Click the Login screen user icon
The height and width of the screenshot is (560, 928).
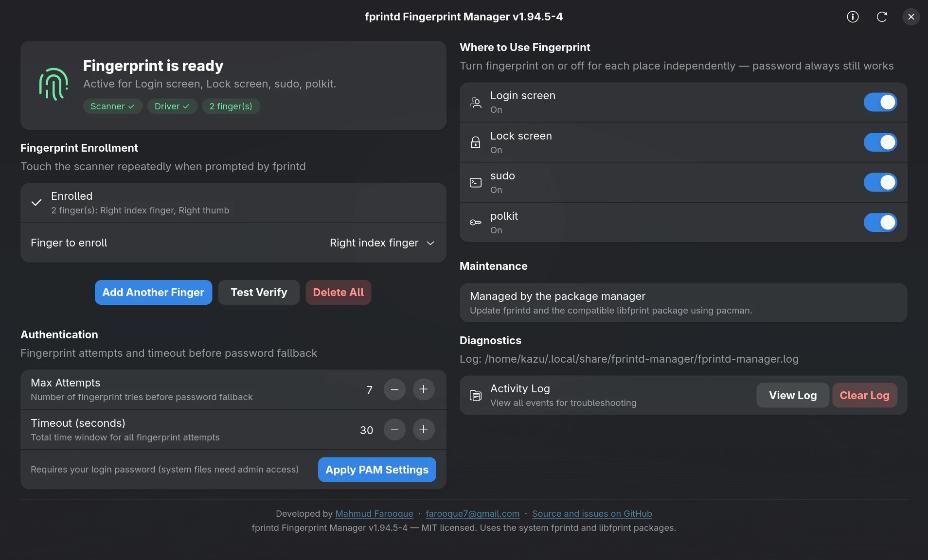476,102
